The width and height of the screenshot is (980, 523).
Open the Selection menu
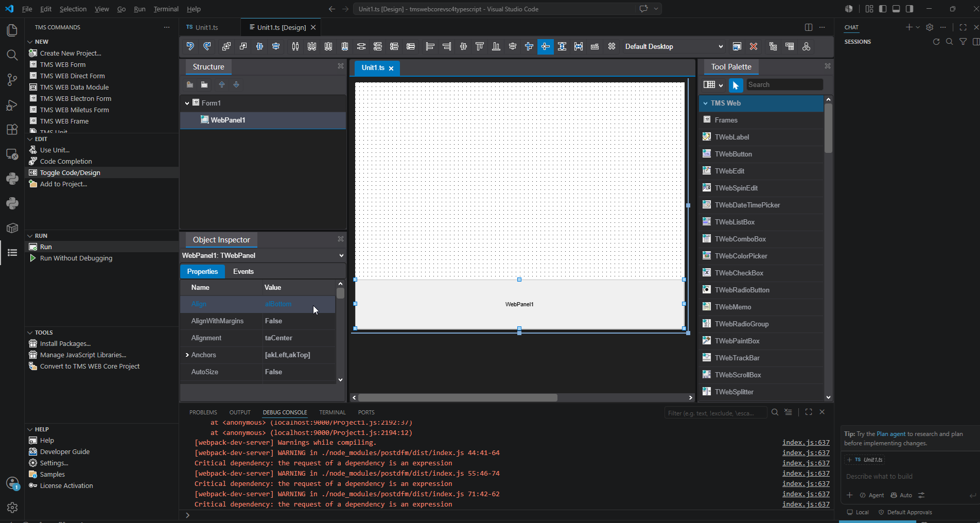(73, 9)
